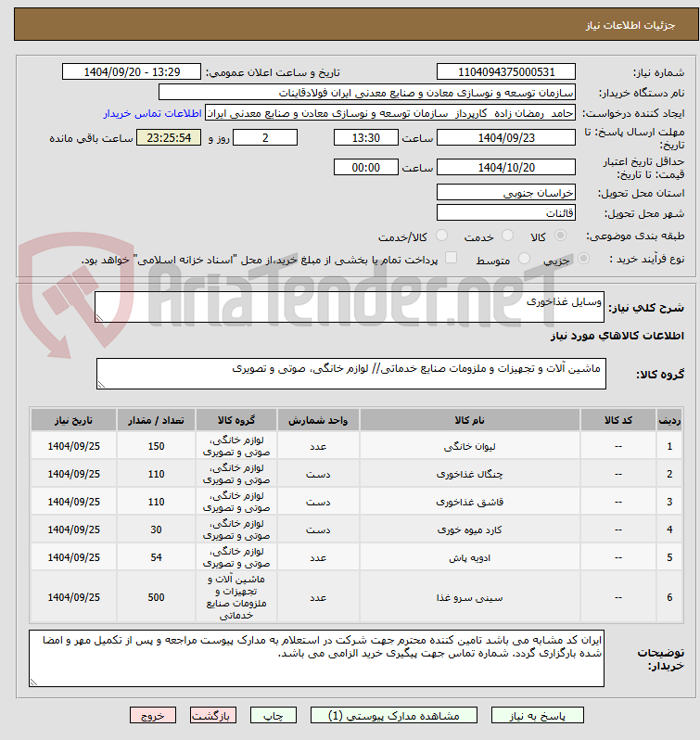700x740 pixels.
Task: Click the کد کالا column header
Action: pos(618,420)
